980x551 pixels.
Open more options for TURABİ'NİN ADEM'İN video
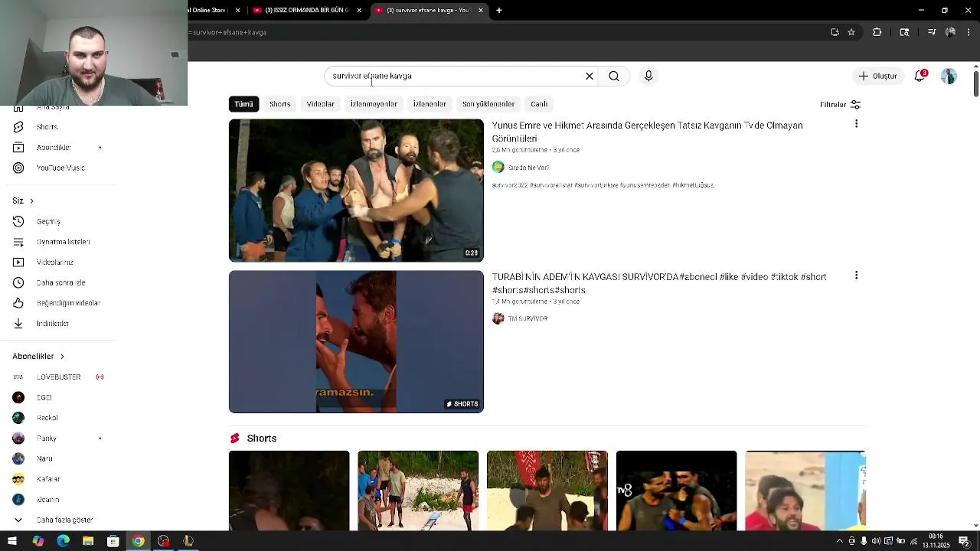pos(856,275)
